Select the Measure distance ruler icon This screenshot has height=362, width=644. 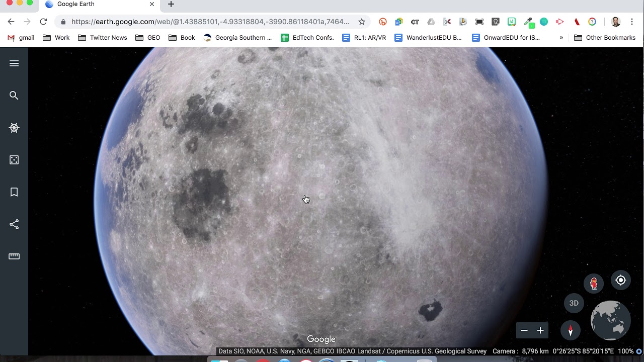[14, 256]
